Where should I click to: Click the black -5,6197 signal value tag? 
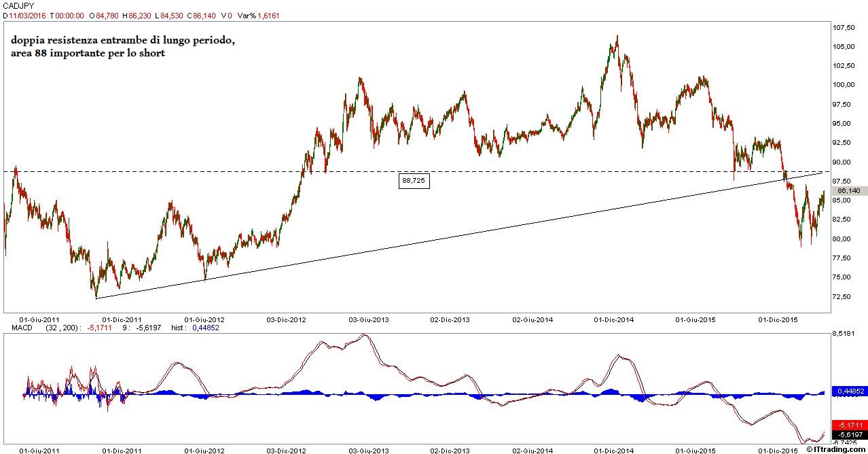849,434
